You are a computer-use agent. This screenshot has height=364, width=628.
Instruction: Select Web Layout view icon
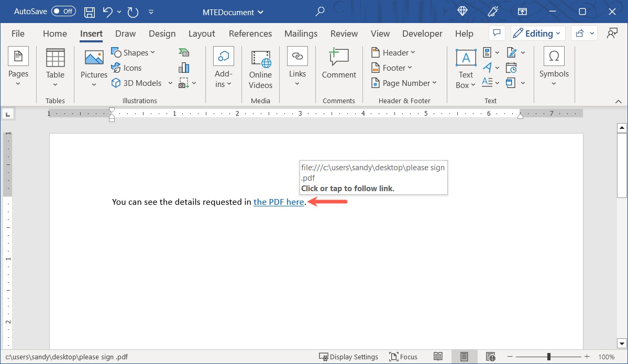point(491,356)
